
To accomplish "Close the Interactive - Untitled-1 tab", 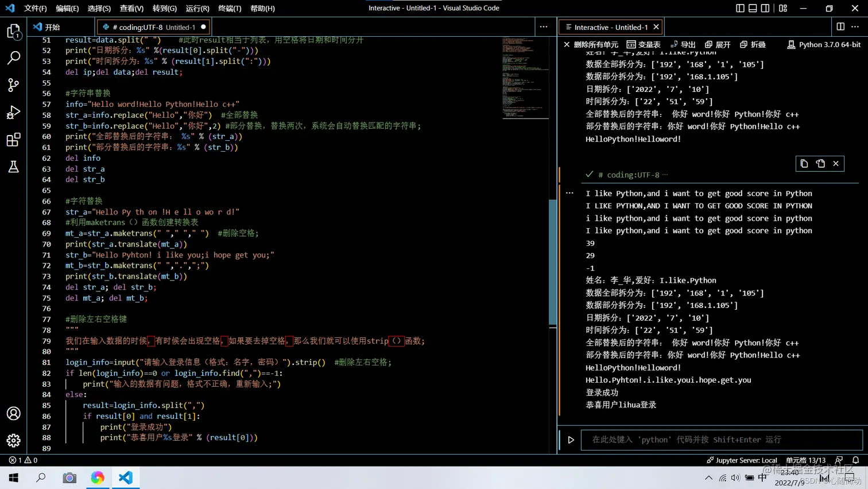I will coord(656,27).
